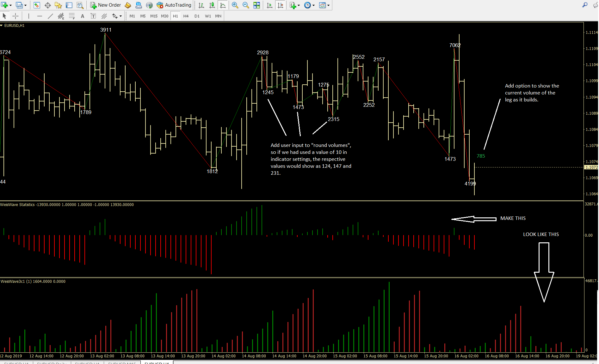
Task: Open the Terminal panel icon
Action: click(x=69, y=5)
